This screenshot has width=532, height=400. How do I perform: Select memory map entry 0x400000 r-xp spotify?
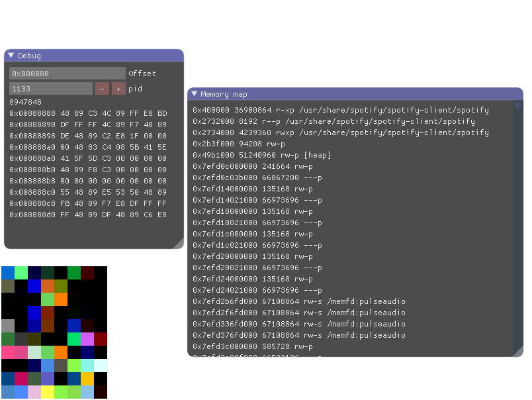point(341,110)
